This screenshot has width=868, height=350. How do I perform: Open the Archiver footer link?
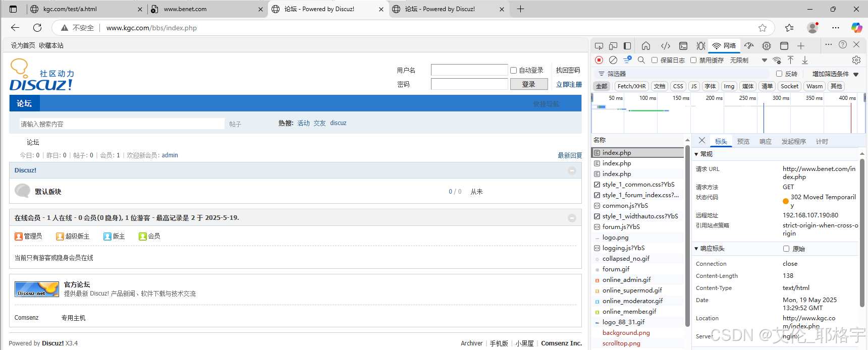(x=471, y=343)
